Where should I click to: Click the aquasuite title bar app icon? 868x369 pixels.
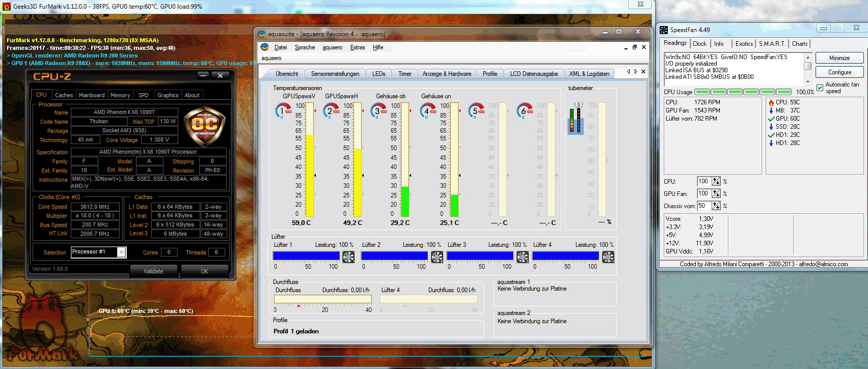pos(262,34)
